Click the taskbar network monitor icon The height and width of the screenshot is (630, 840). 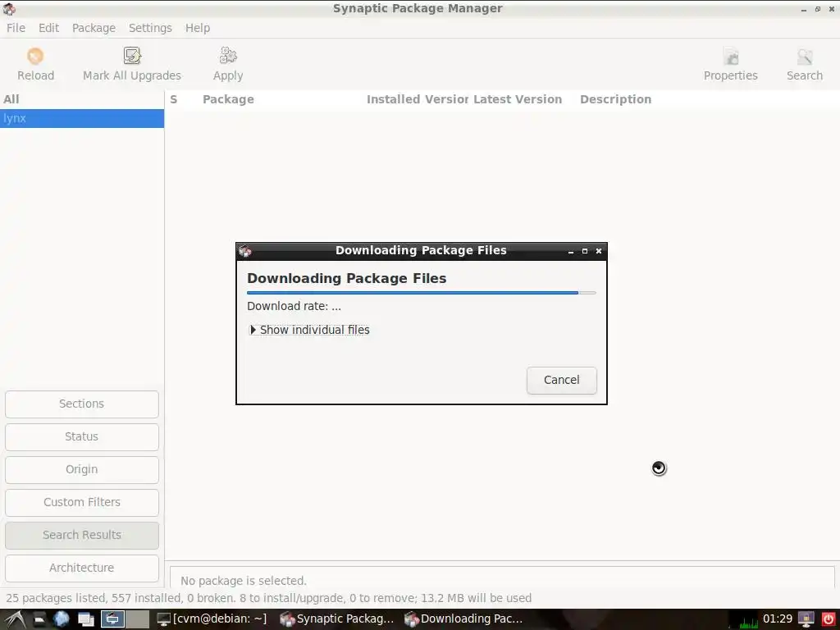(806, 619)
